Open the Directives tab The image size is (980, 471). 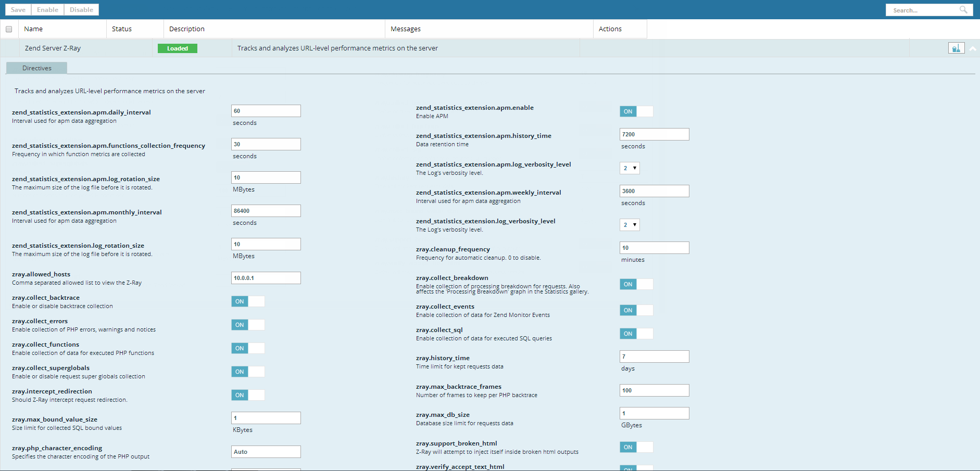coord(37,68)
